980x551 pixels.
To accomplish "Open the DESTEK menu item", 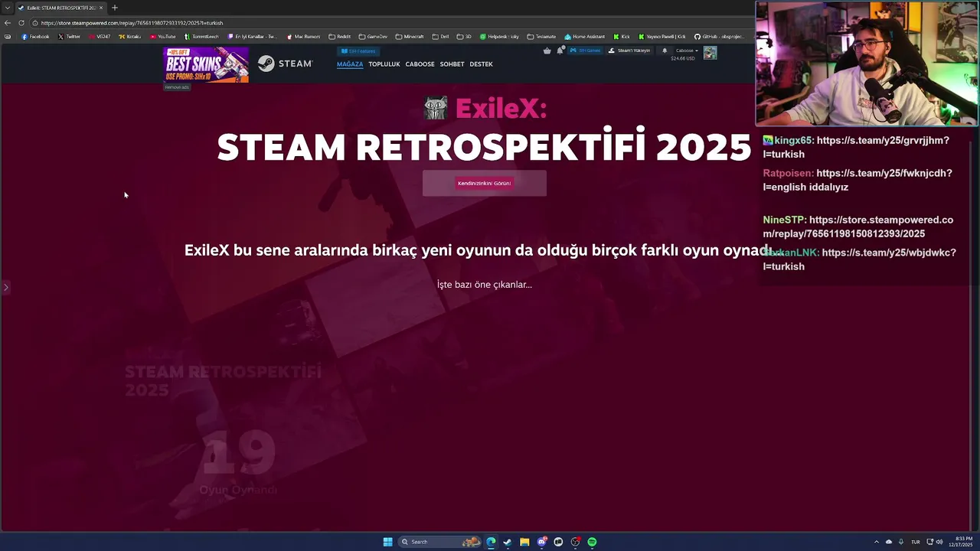I will (482, 64).
